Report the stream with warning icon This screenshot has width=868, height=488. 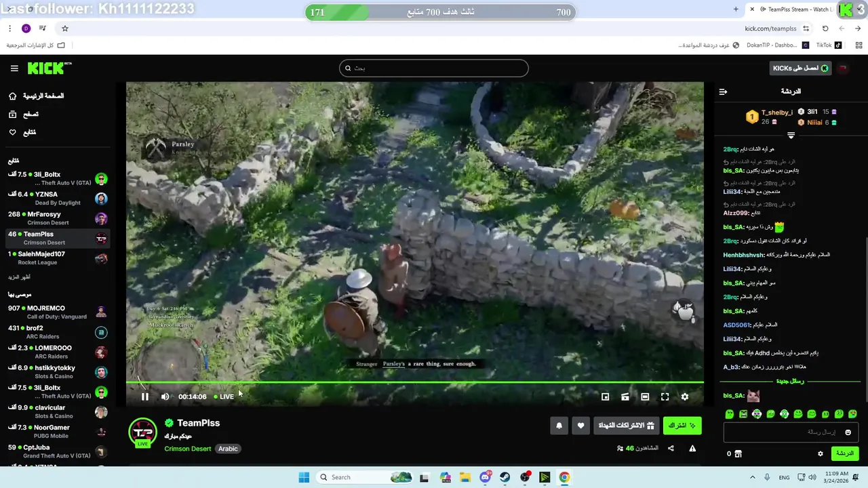tap(692, 448)
